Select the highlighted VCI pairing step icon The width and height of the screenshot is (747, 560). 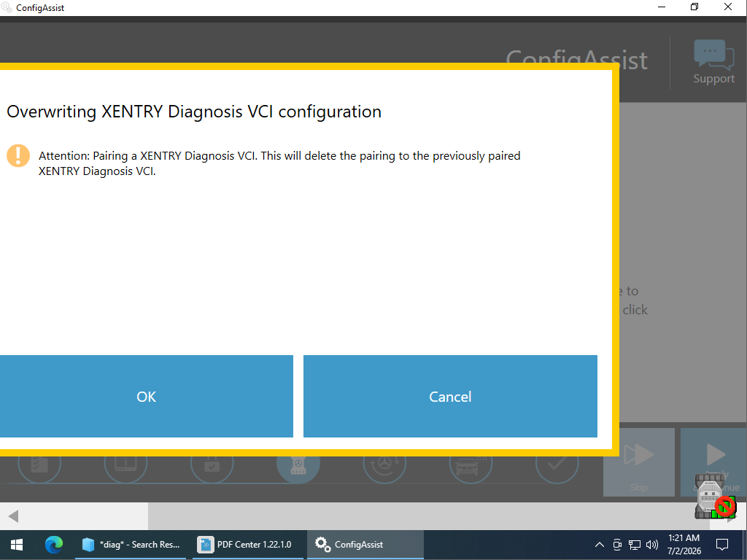pyautogui.click(x=298, y=464)
